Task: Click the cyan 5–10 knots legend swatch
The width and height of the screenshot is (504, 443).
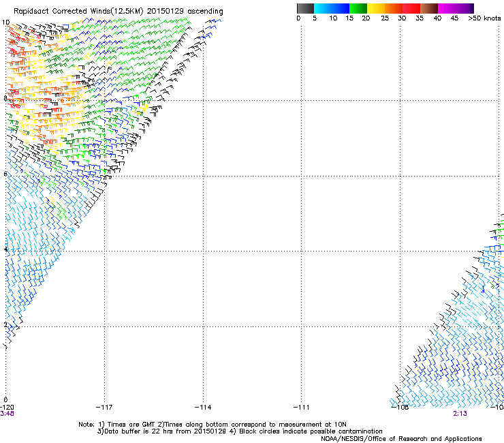Action: (x=323, y=8)
